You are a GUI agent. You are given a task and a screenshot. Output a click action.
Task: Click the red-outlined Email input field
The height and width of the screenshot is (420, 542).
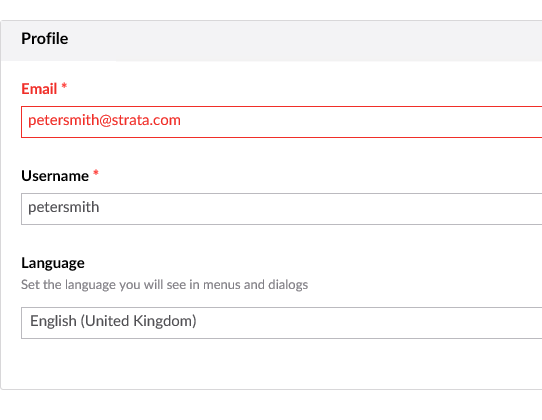coord(281,122)
